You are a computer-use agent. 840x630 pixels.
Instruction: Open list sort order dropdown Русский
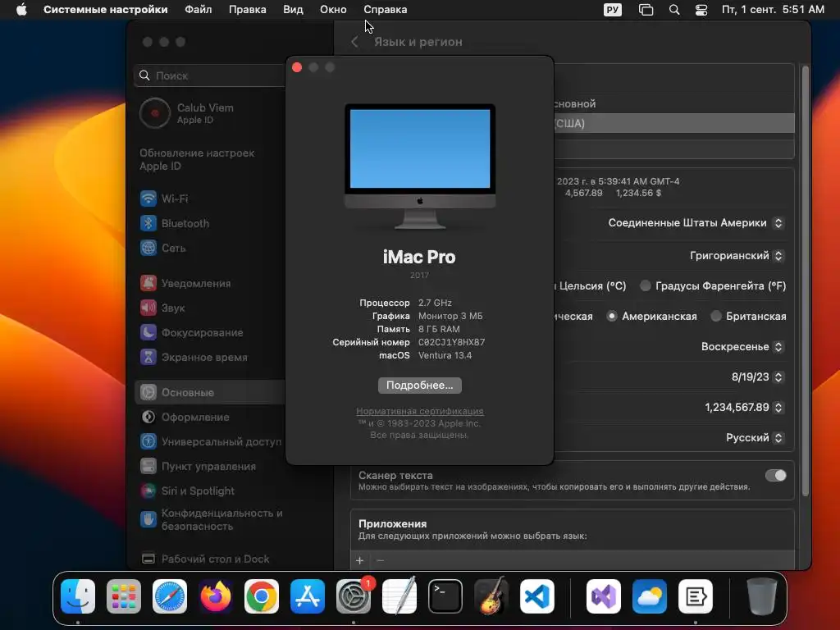[755, 438]
